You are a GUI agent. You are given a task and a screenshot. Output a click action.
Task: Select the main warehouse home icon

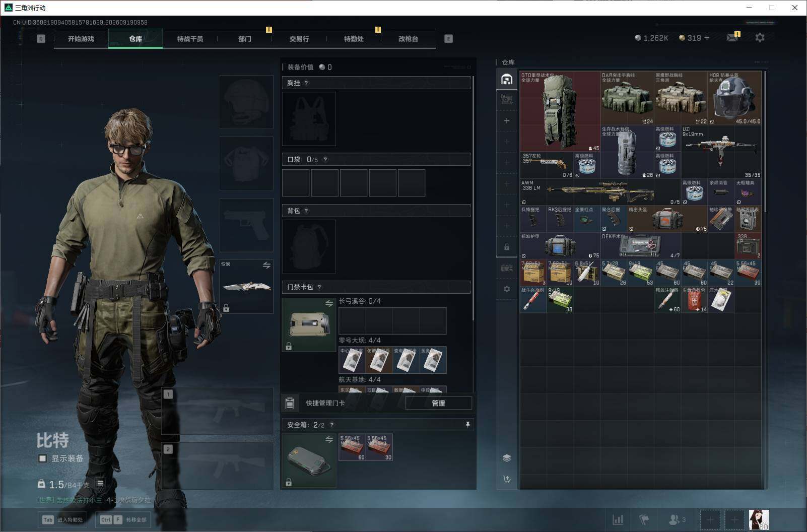(x=507, y=79)
